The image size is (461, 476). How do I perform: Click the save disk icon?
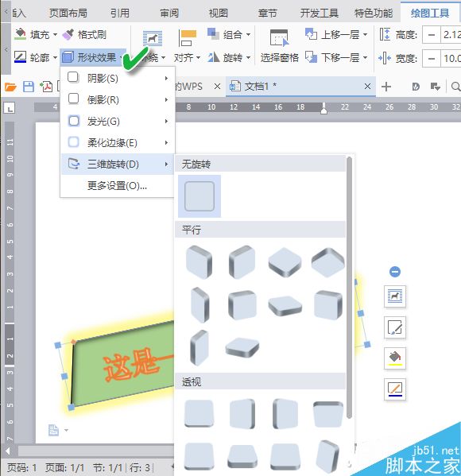[x=29, y=87]
